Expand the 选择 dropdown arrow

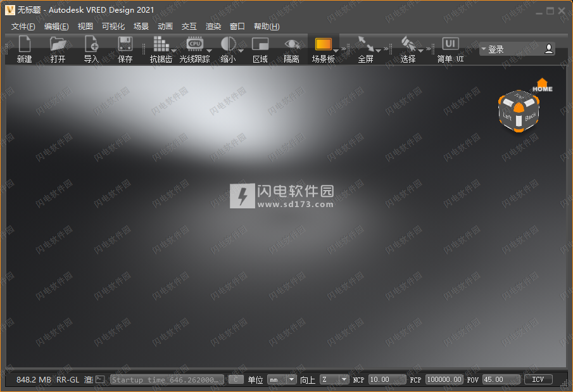pos(420,51)
